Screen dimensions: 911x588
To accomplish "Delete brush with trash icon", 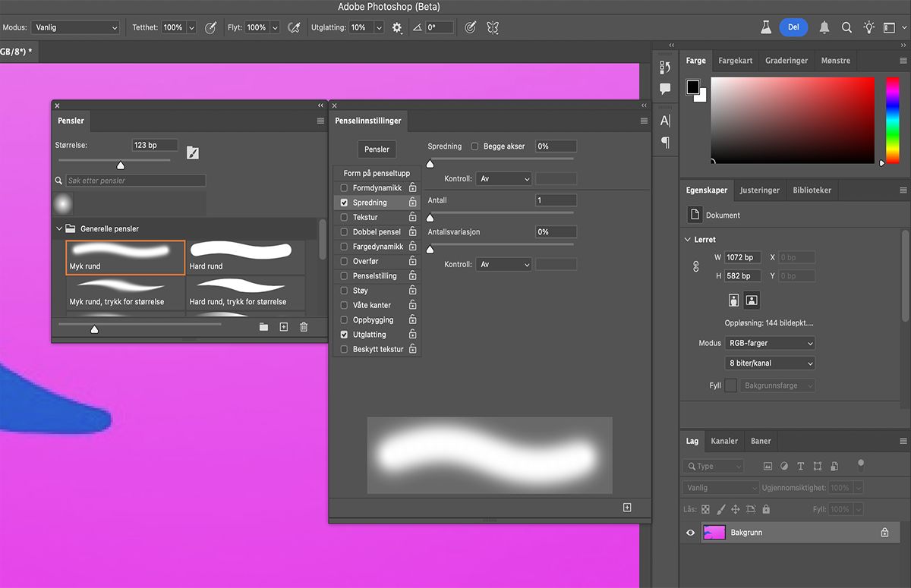I will pos(304,327).
